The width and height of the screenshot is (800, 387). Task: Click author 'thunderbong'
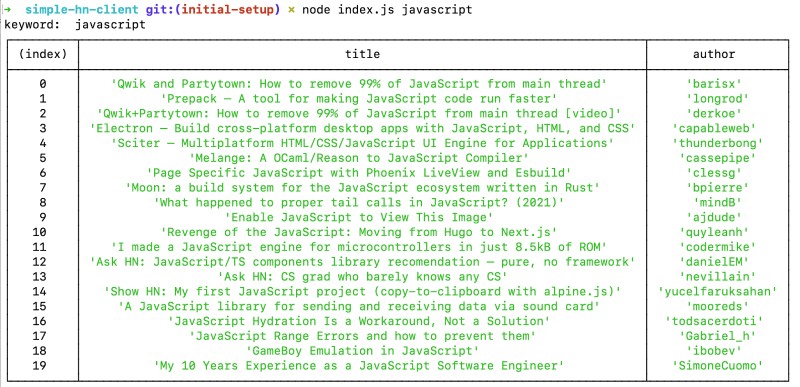717,143
